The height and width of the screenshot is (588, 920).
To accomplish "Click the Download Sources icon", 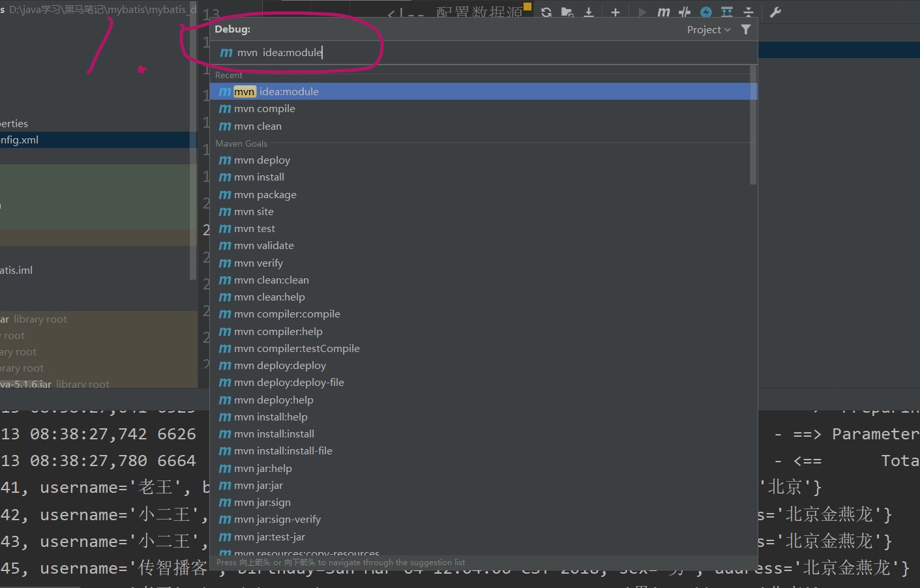I will [x=589, y=12].
